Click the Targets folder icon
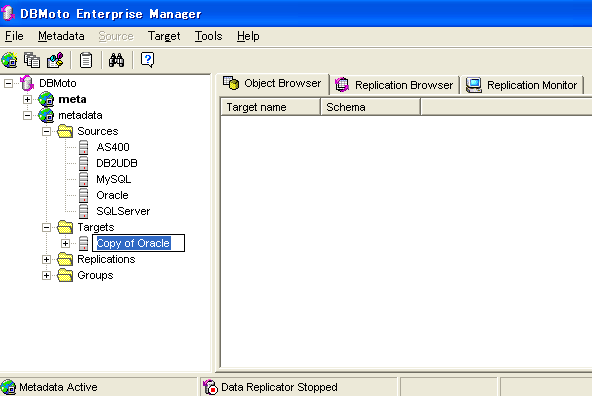 65,227
